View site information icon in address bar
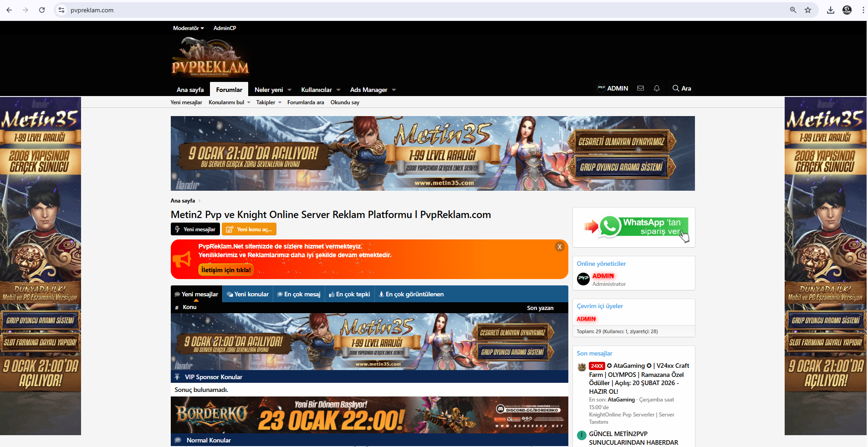Image resolution: width=868 pixels, height=447 pixels. pos(62,10)
